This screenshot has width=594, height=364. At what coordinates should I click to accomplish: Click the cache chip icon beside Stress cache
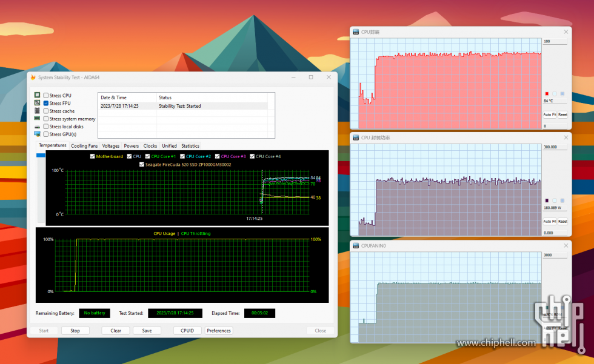pyautogui.click(x=37, y=110)
